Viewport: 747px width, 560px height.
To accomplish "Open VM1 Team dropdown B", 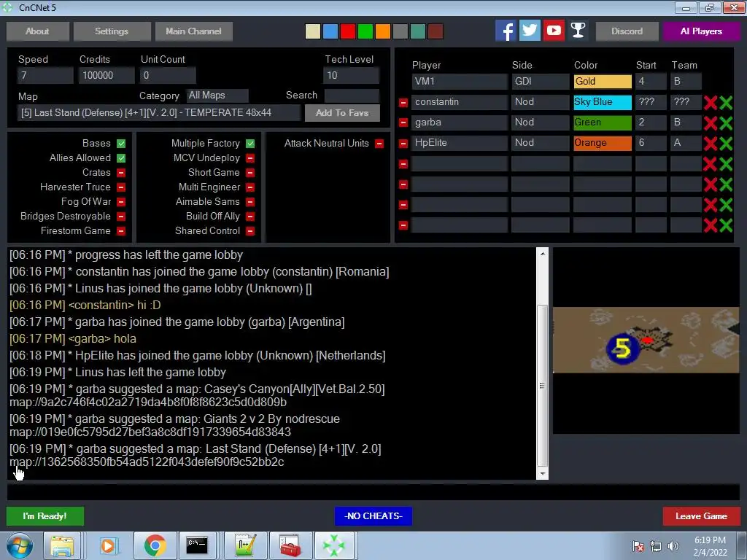I will coord(686,82).
